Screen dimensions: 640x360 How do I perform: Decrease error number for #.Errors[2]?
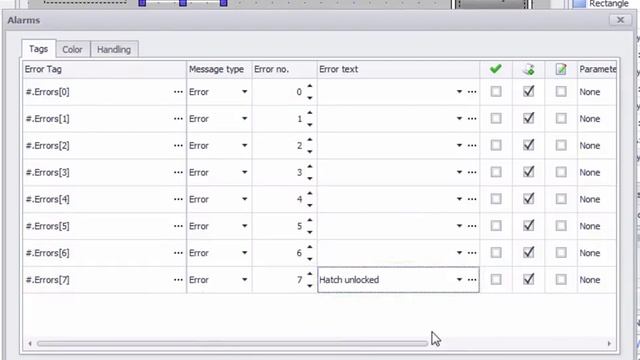point(310,152)
